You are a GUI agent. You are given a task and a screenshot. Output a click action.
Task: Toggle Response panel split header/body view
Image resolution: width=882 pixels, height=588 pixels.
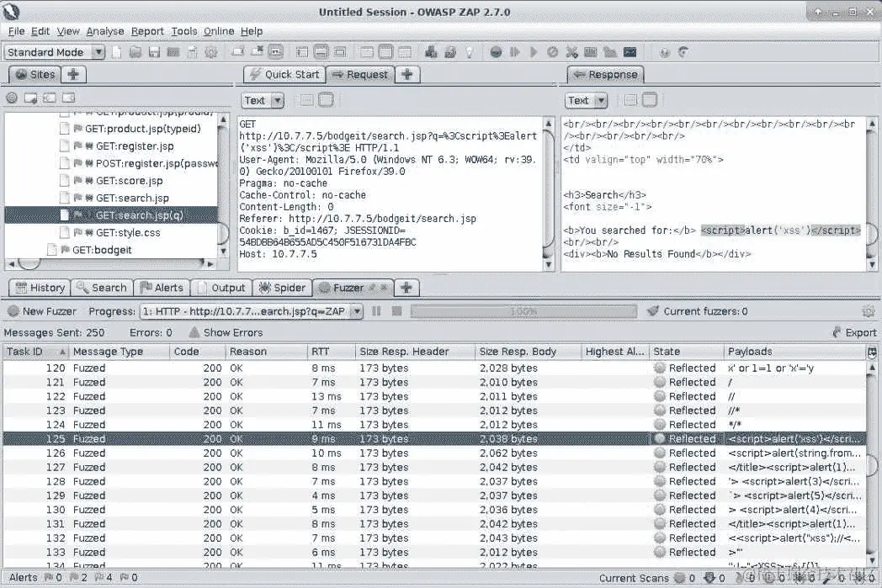click(630, 100)
